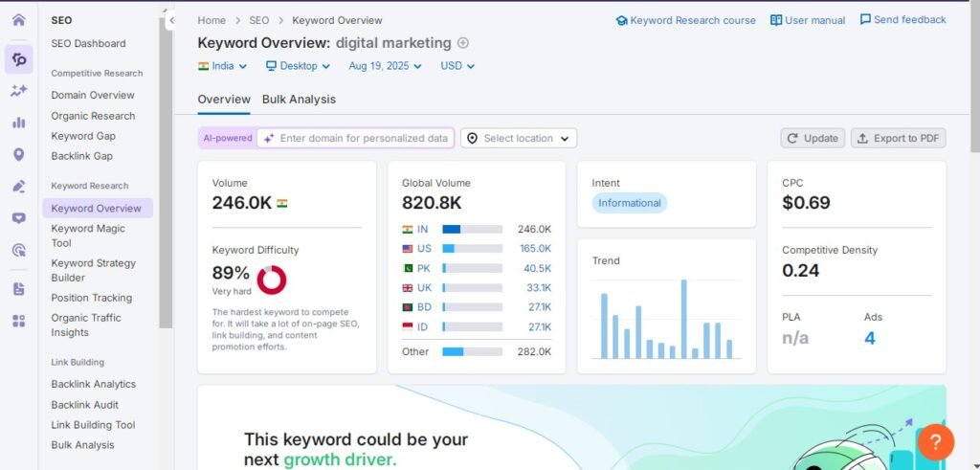Screen dimensions: 980x470
Task: Open the Local map pin icon in rail
Action: pos(19,154)
